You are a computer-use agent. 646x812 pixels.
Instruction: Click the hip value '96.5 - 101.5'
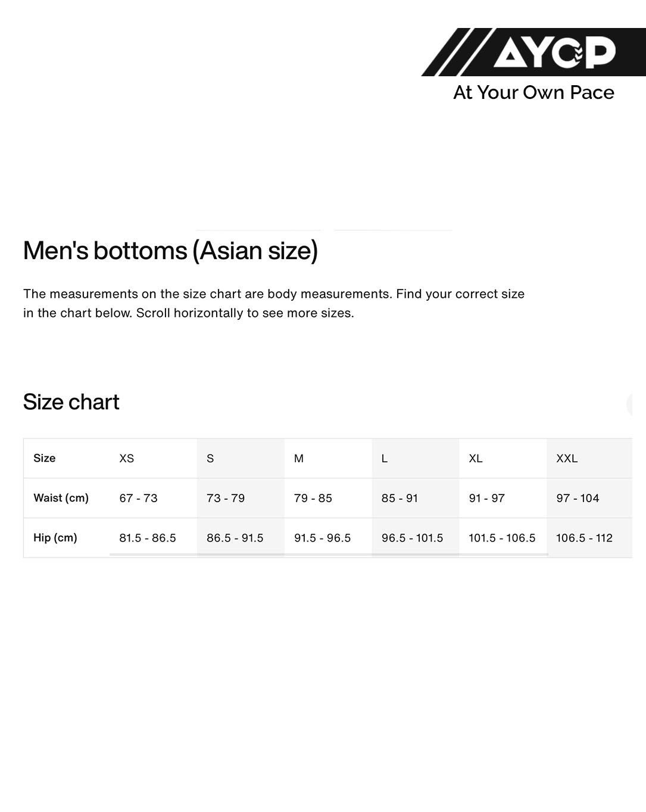tap(412, 538)
